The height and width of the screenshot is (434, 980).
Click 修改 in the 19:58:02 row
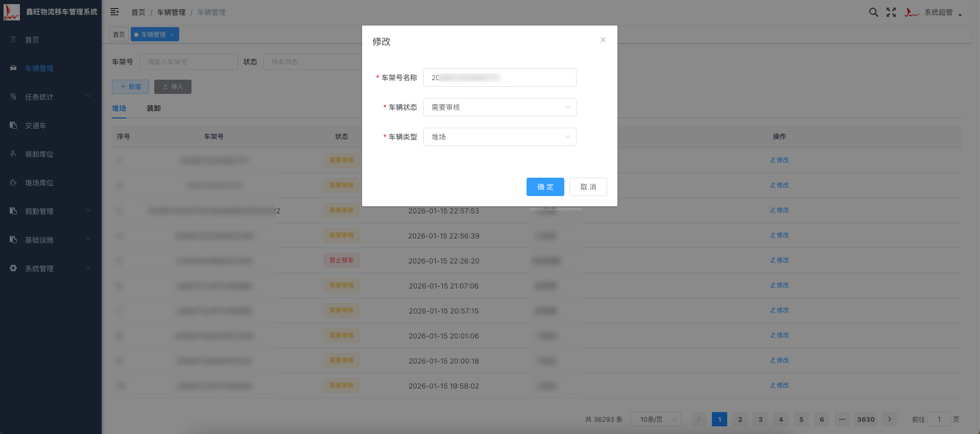click(779, 385)
